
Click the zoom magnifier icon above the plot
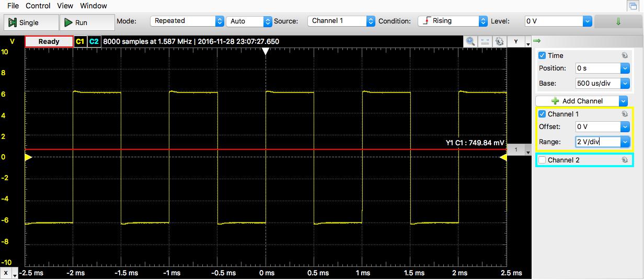470,41
